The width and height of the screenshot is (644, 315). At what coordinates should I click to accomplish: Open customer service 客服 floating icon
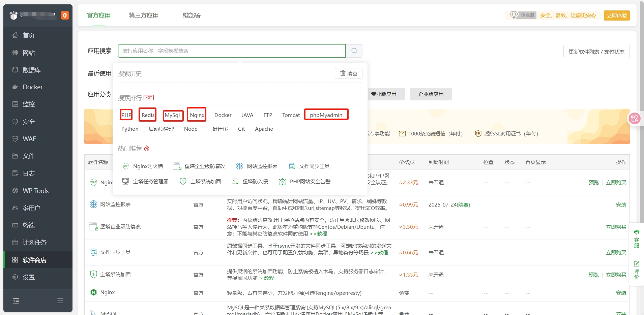coord(636,239)
